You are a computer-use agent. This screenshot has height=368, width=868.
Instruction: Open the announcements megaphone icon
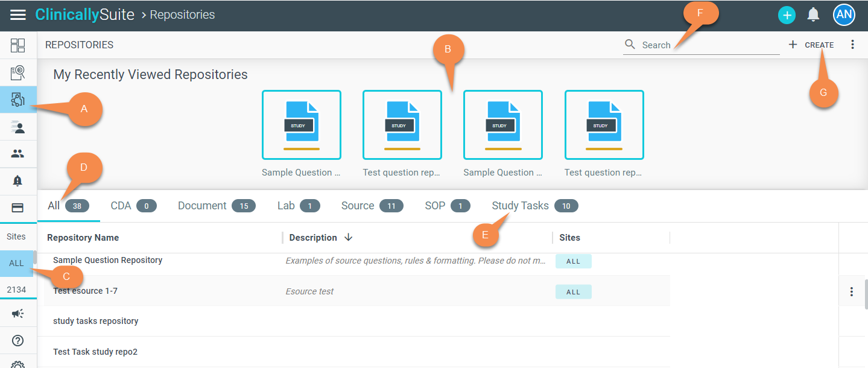pyautogui.click(x=18, y=314)
